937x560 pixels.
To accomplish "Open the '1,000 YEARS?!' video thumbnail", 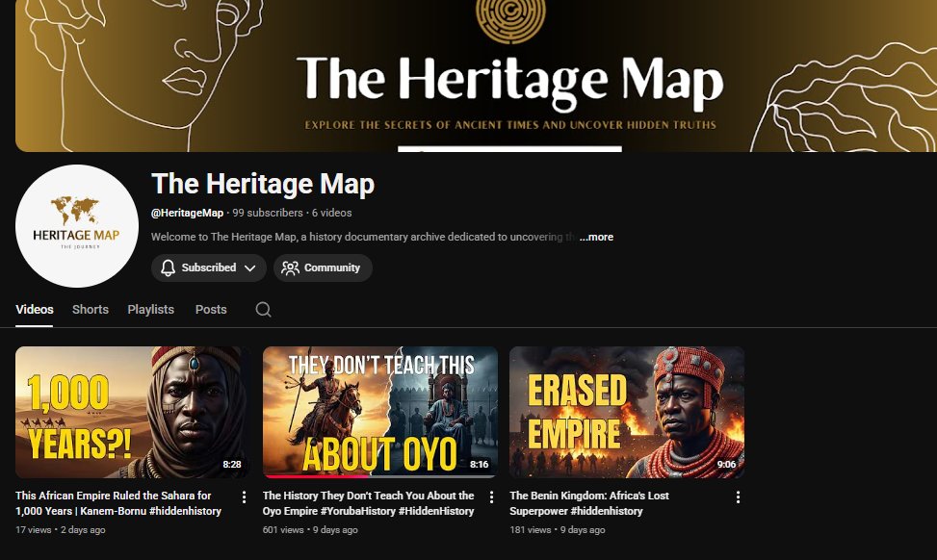I will (133, 412).
